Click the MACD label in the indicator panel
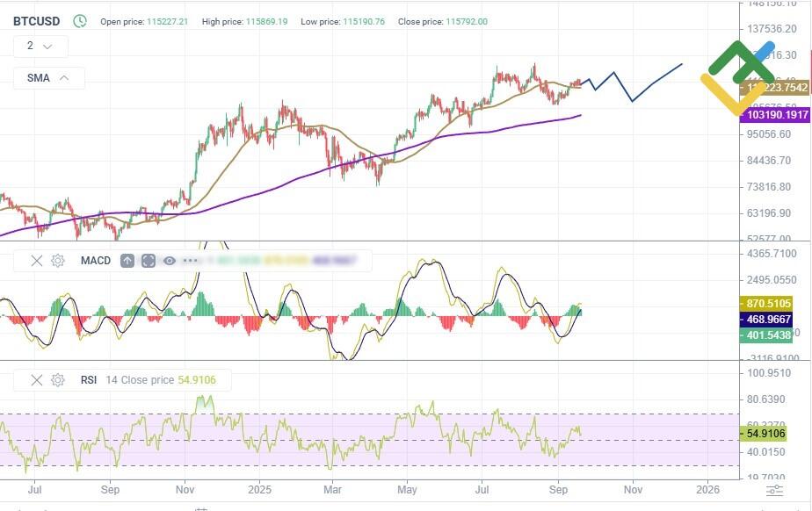Viewport: 812px width, 511px height. [x=95, y=260]
